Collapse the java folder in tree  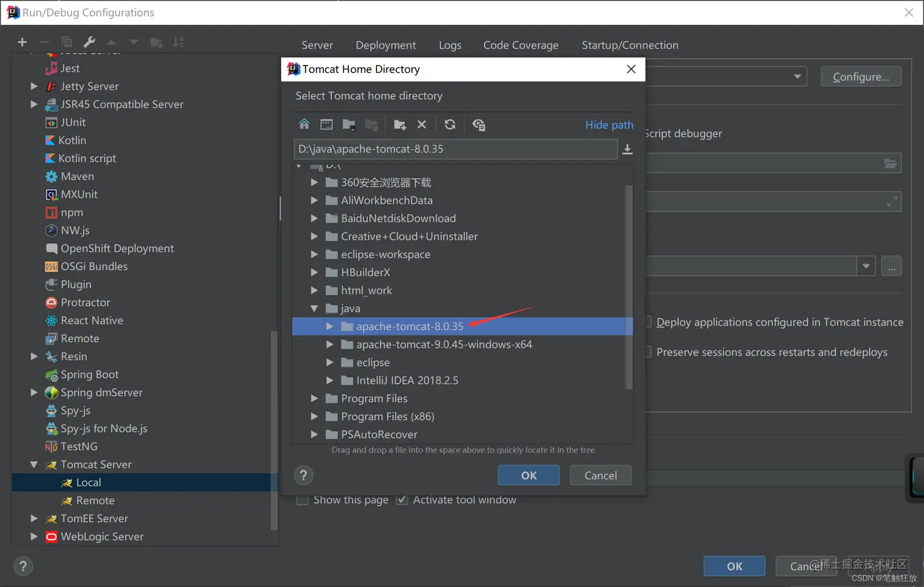click(x=314, y=309)
